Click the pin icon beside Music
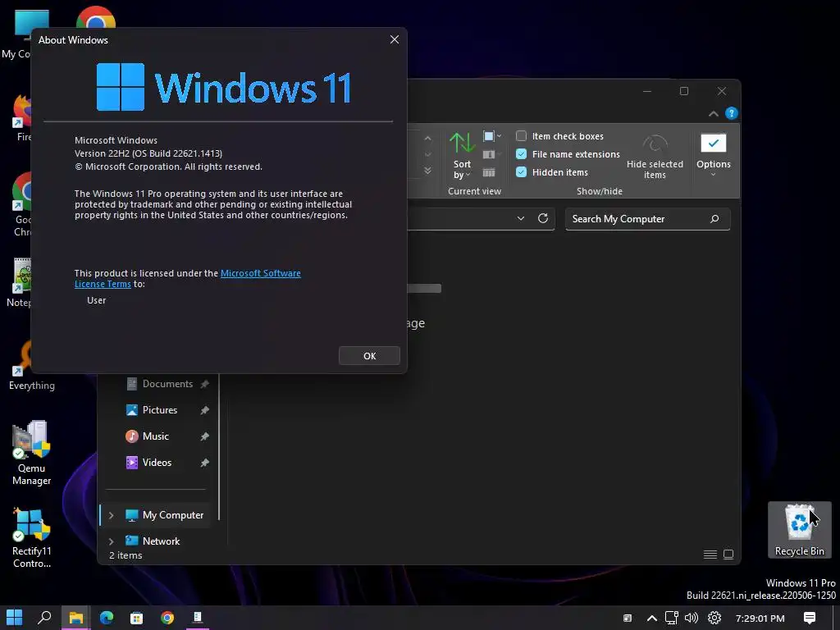 click(204, 436)
